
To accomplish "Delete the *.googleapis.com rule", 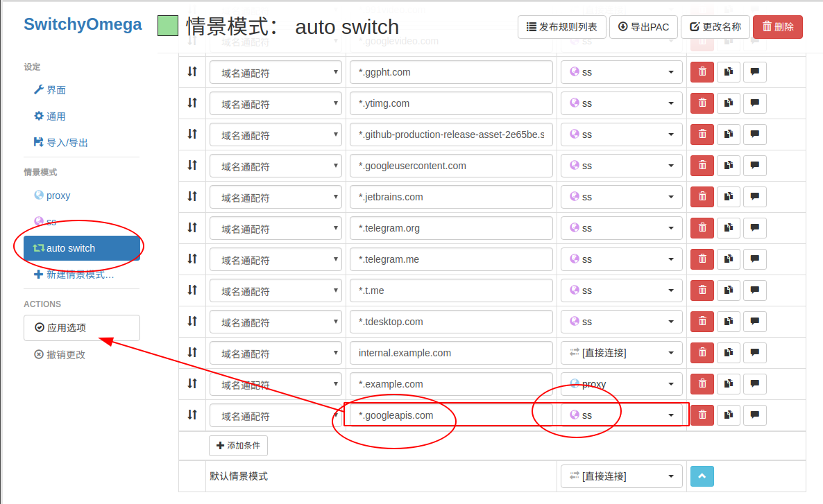I will tap(702, 415).
